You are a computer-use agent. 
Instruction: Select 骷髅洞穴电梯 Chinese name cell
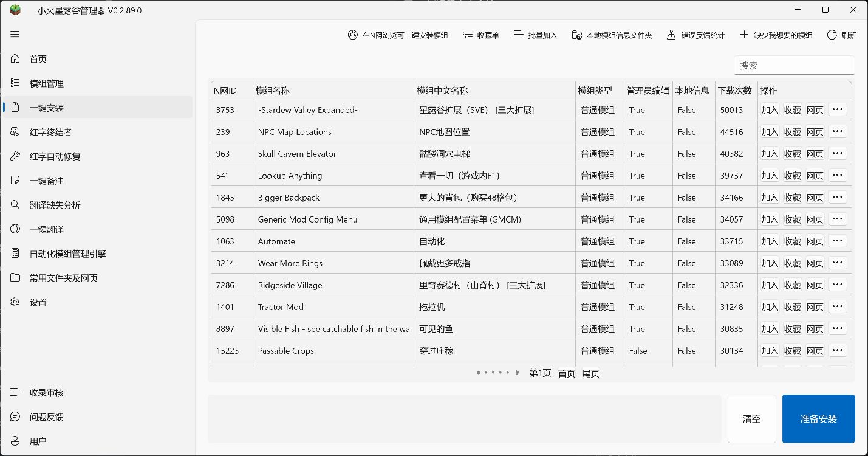click(494, 154)
